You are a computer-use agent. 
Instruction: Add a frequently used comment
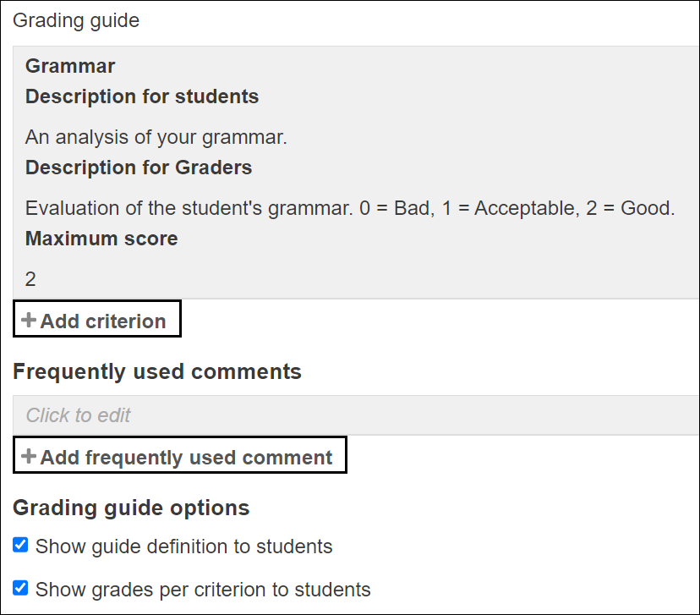tap(179, 456)
